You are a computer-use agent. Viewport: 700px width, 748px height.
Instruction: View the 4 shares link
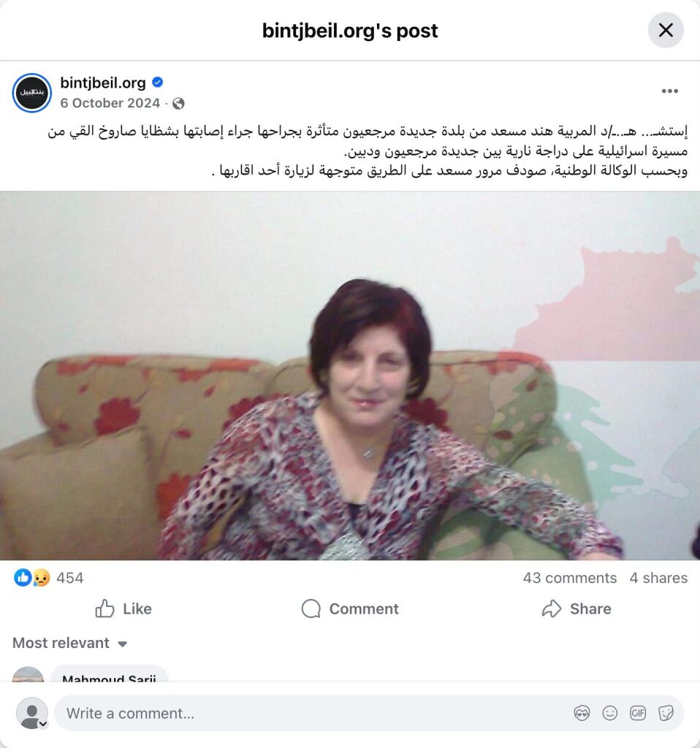coord(658,579)
